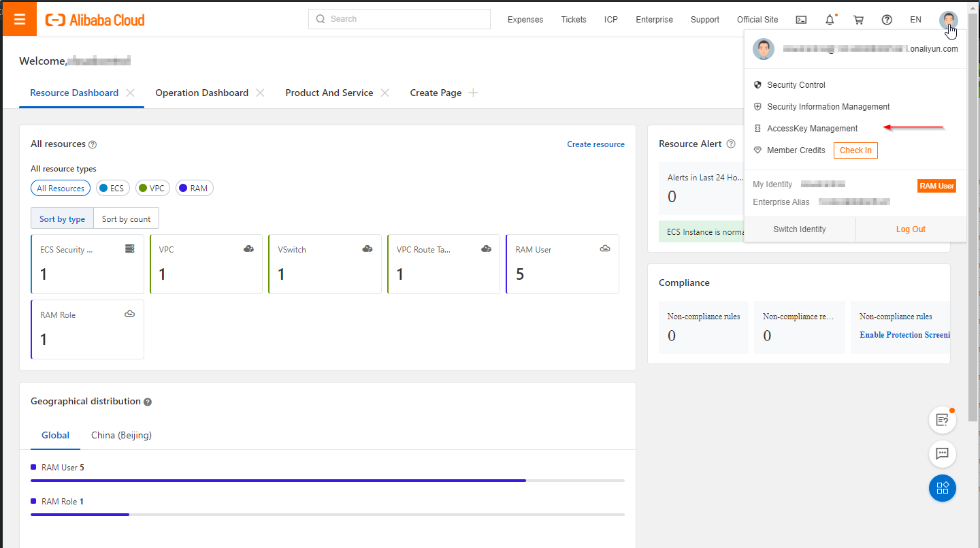Viewport: 980px width, 548px height.
Task: Open the Cloud Shell terminal icon
Action: pos(801,20)
